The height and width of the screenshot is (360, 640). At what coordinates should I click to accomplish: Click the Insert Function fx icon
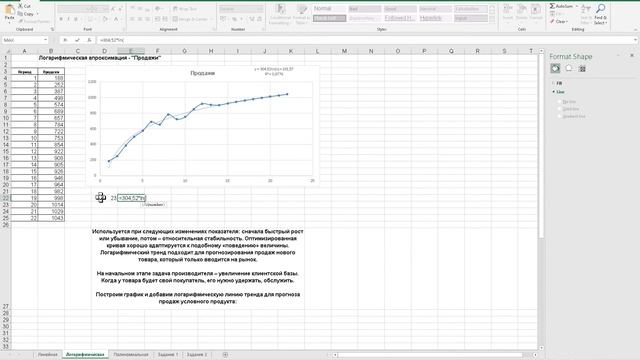click(89, 40)
